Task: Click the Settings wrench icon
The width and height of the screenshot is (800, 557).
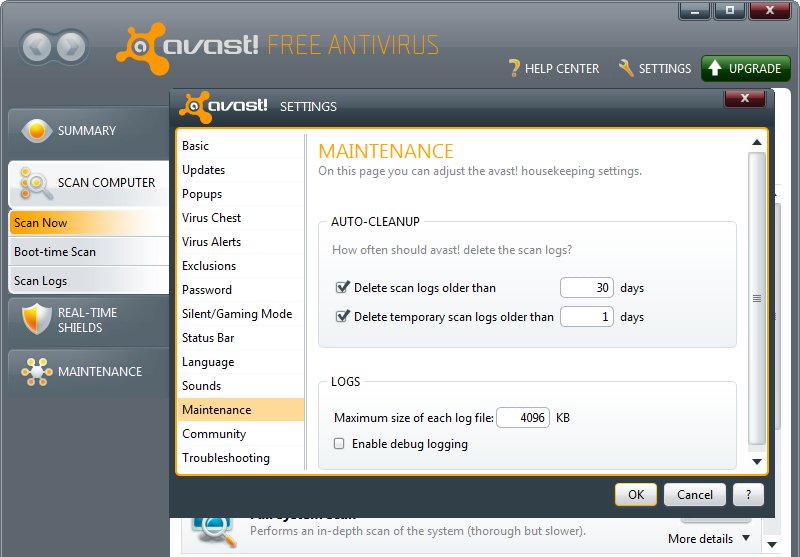Action: point(626,68)
